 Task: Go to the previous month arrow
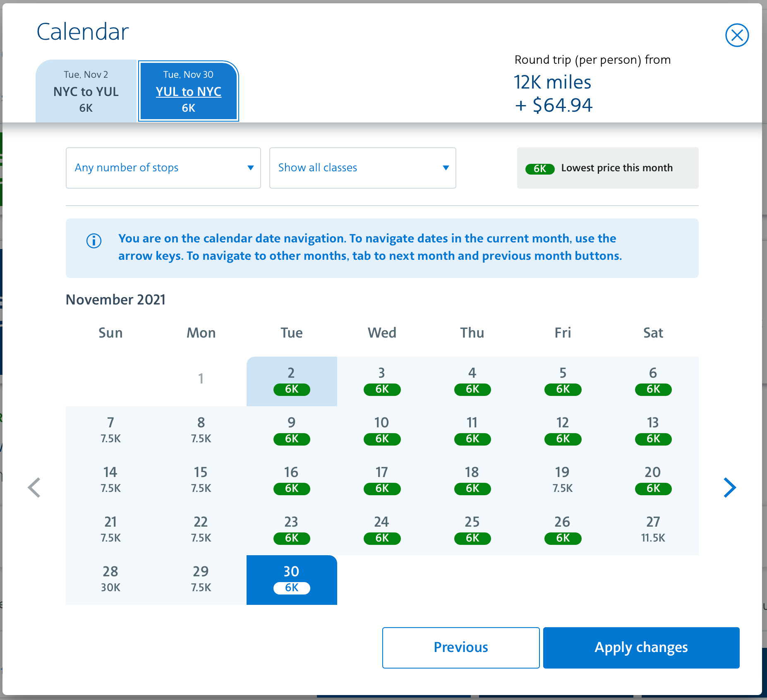click(x=34, y=487)
